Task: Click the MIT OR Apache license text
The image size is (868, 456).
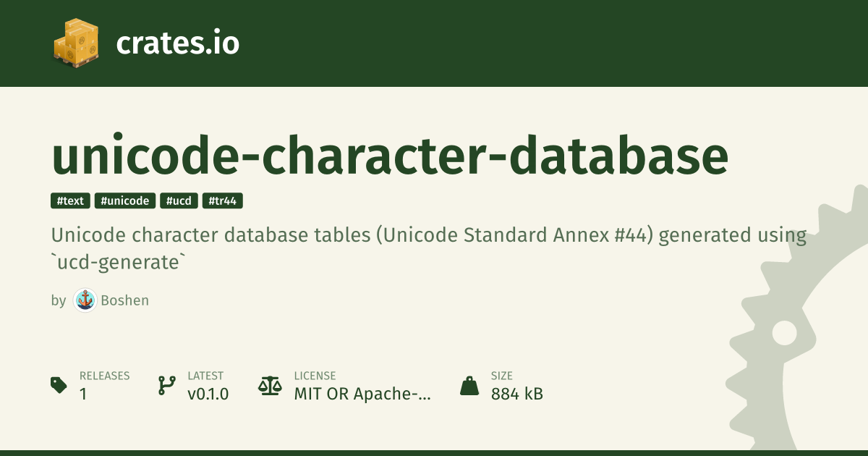Action: [x=362, y=394]
